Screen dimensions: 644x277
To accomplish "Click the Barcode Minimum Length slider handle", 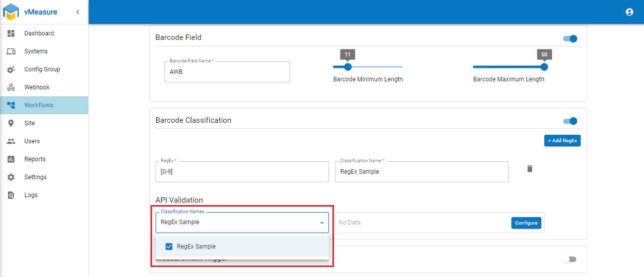I will [348, 67].
